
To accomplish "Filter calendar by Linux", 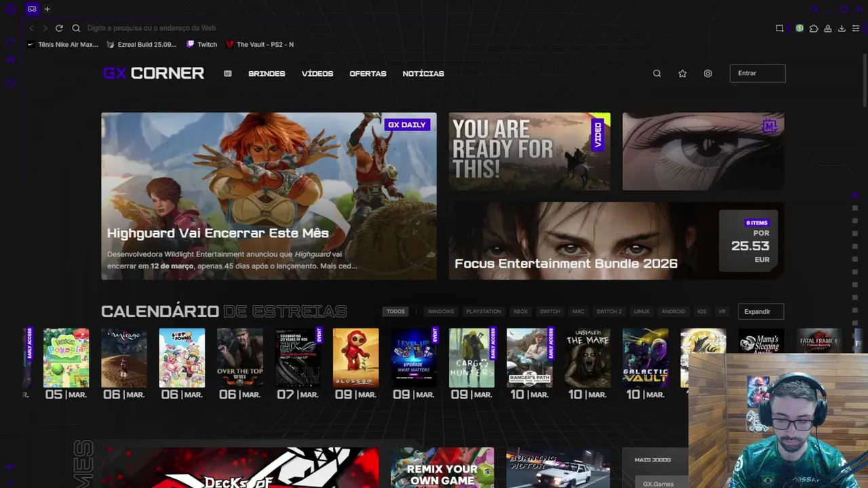I will coord(642,311).
